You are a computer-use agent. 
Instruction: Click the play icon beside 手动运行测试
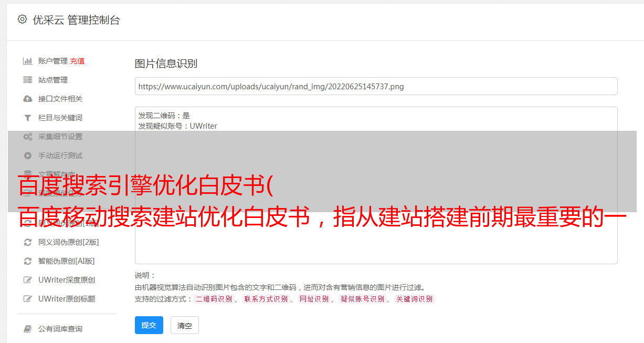28,155
